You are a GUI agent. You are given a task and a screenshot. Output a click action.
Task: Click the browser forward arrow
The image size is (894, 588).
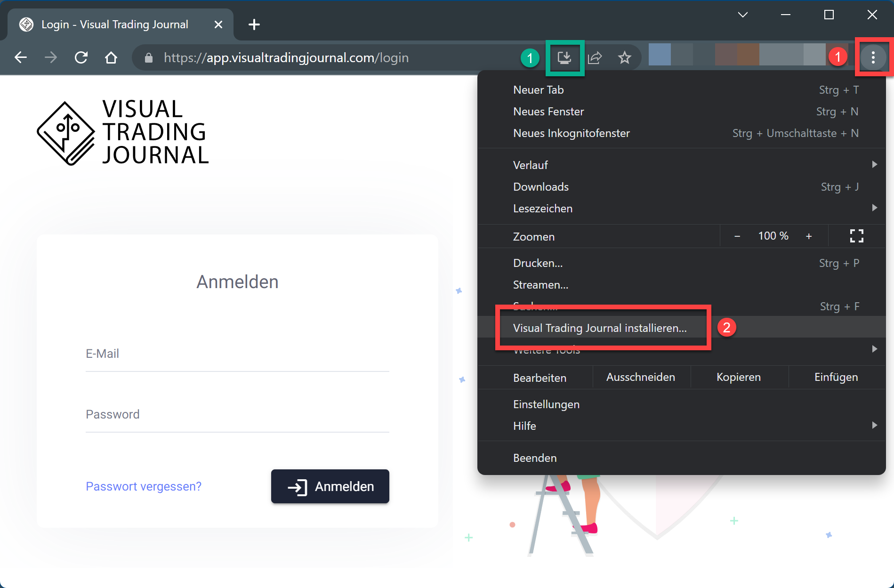point(50,57)
